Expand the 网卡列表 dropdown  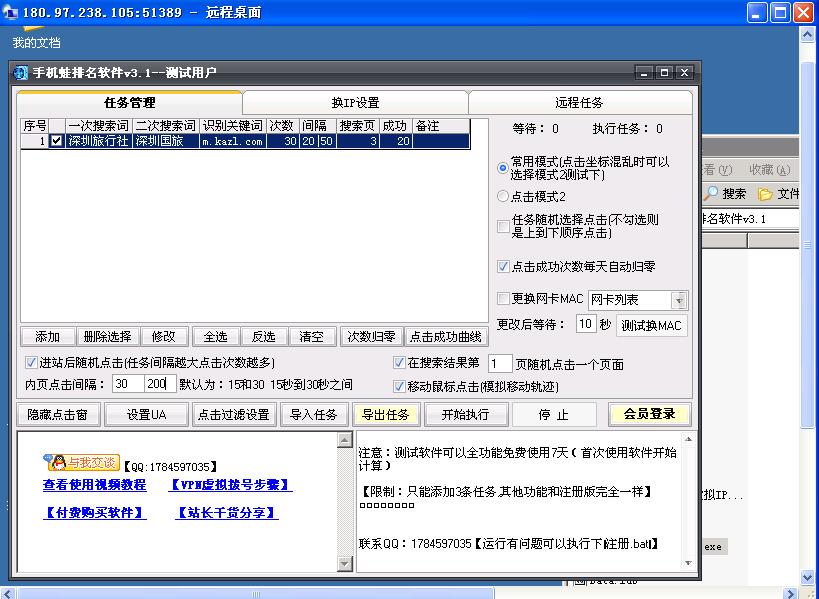(680, 300)
